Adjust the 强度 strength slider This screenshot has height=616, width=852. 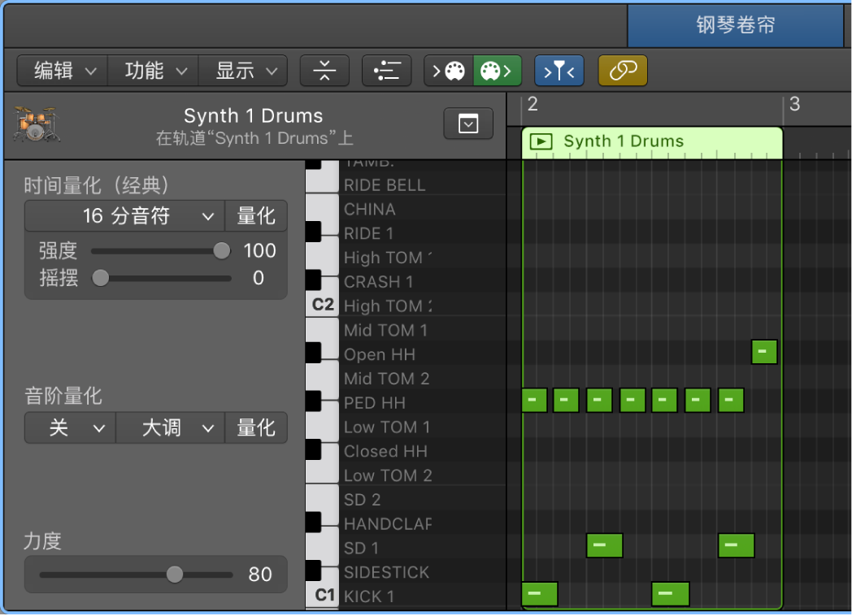pos(221,250)
